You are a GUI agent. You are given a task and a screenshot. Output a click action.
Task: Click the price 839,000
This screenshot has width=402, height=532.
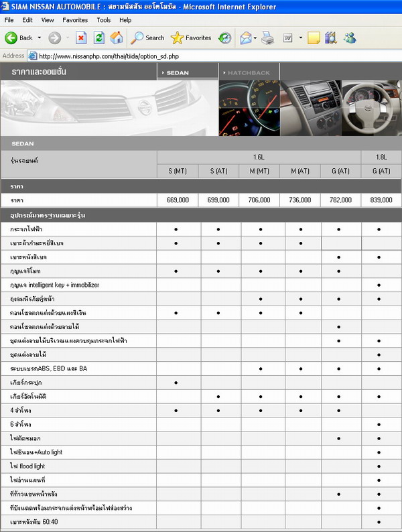(x=381, y=200)
